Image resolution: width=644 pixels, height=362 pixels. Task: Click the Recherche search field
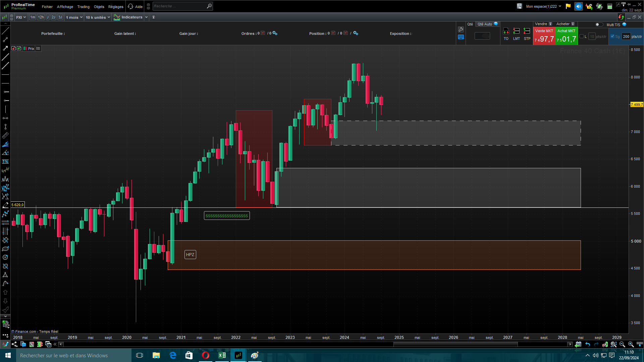pos(179,6)
